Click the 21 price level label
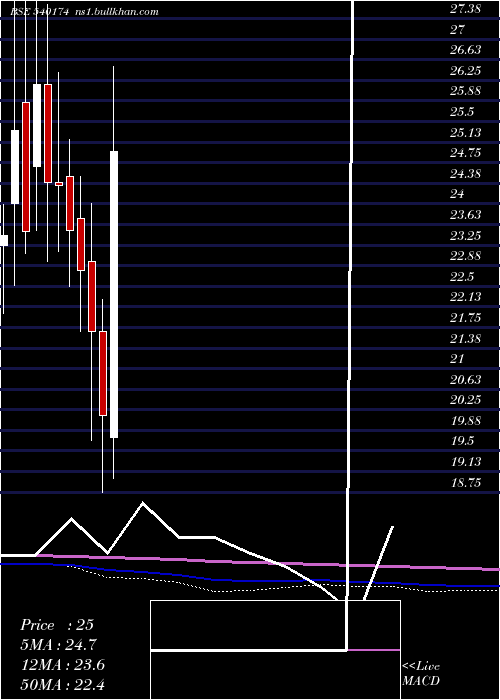The image size is (500, 700). click(x=458, y=358)
